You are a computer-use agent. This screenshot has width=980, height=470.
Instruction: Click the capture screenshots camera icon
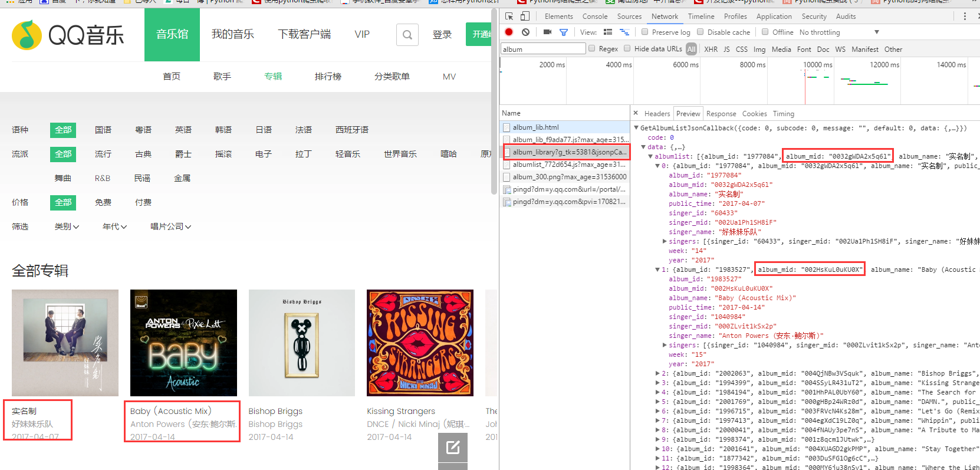[547, 32]
